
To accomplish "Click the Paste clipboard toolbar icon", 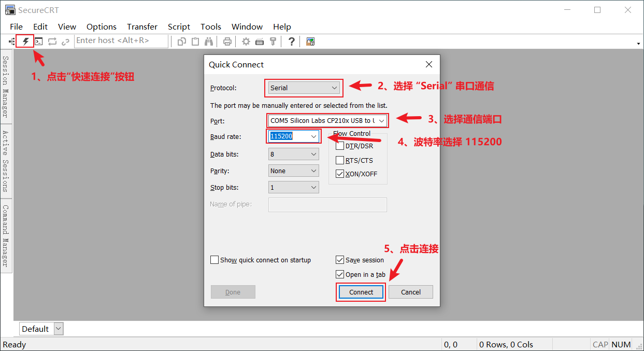I will coord(195,41).
